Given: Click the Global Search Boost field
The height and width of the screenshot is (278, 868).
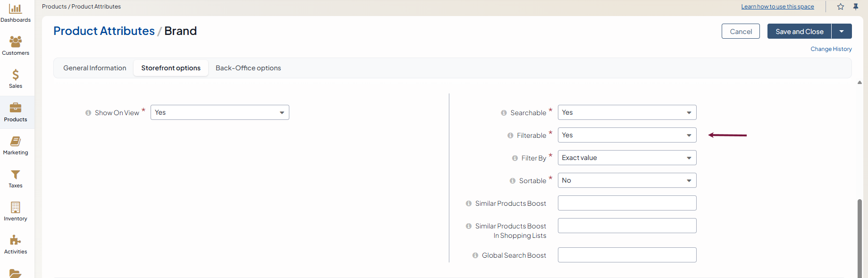Looking at the screenshot, I should click(627, 255).
